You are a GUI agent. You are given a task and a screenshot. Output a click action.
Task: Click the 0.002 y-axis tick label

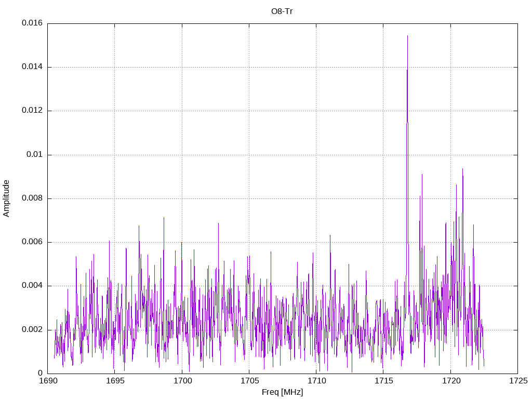coord(32,330)
